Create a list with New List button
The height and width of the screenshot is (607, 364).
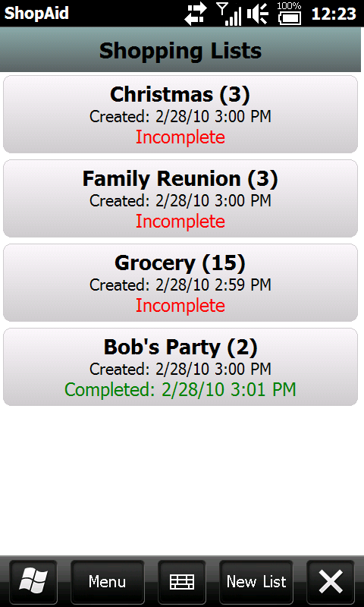pos(256,582)
